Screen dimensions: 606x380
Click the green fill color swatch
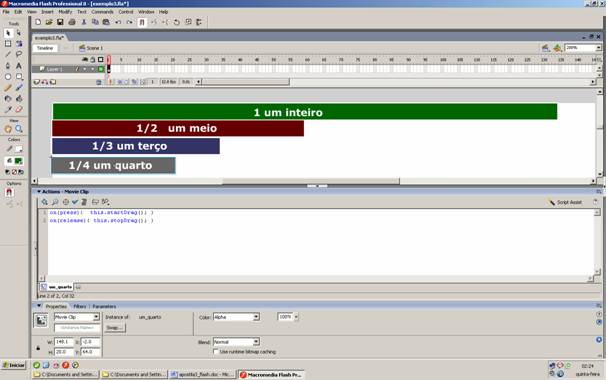pyautogui.click(x=19, y=161)
